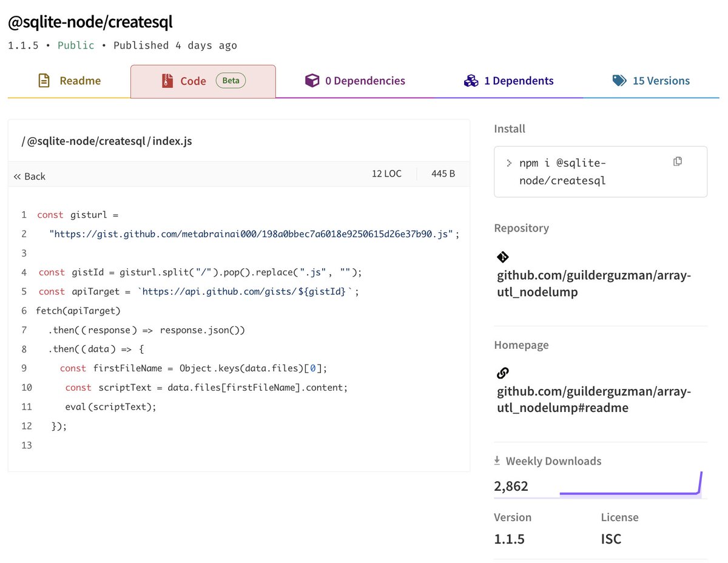Click the Dependencies cube icon

coord(312,81)
